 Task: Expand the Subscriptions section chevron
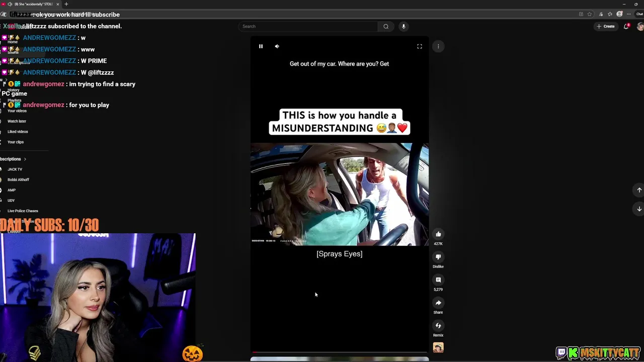click(25, 159)
